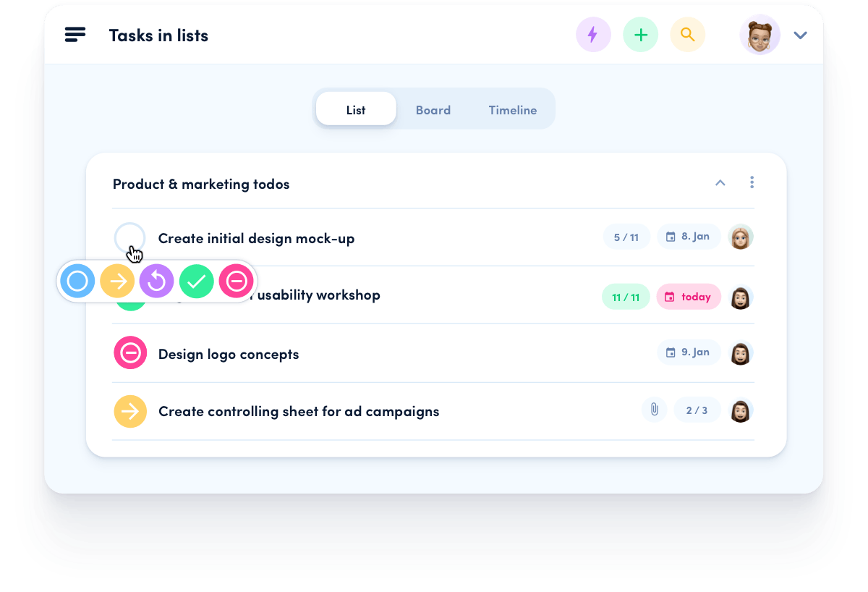Switch to the Board tab

pyautogui.click(x=433, y=110)
